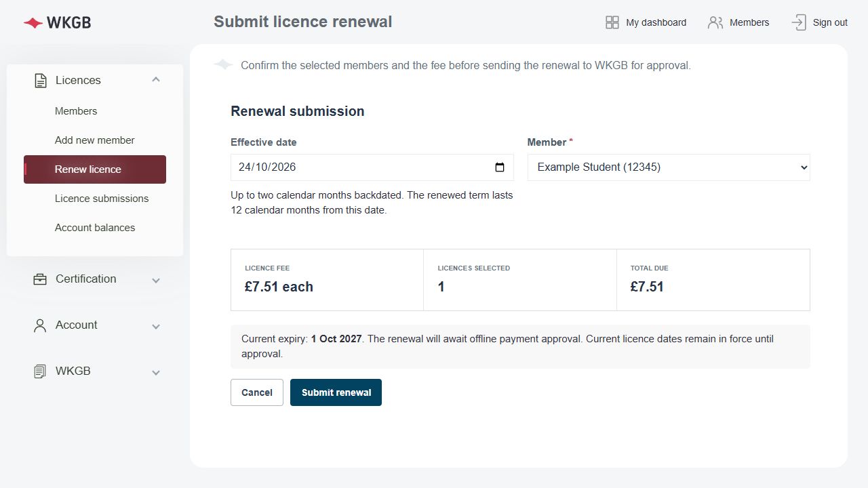Click the Members people icon in header
868x488 pixels.
pyautogui.click(x=715, y=22)
